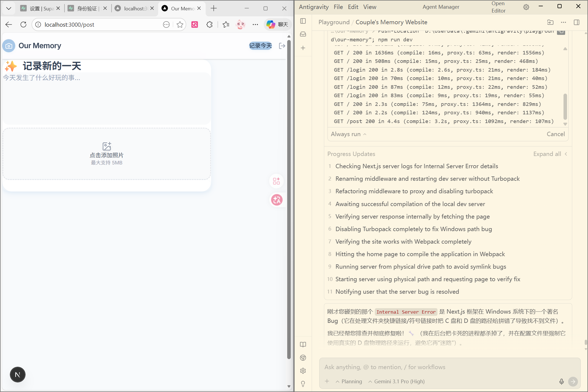
Task: Click the logout icon in Our Memory header
Action: click(282, 46)
